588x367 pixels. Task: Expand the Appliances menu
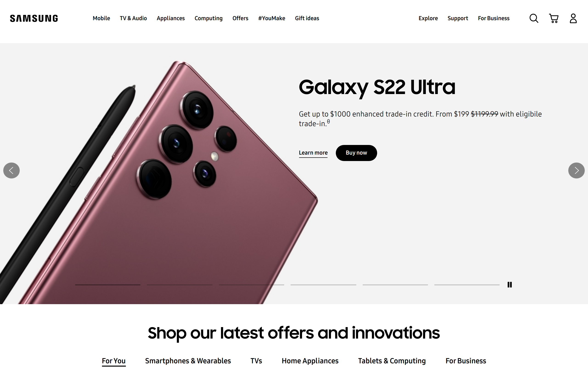tap(171, 18)
